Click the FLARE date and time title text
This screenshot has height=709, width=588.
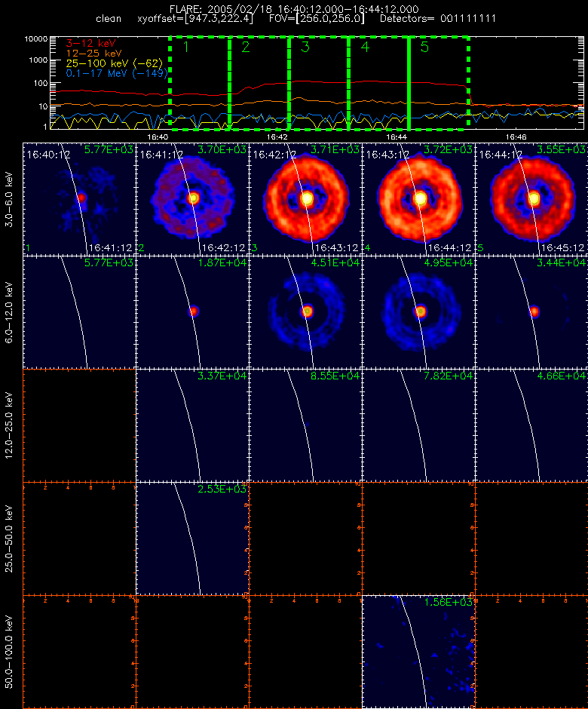(294, 9)
